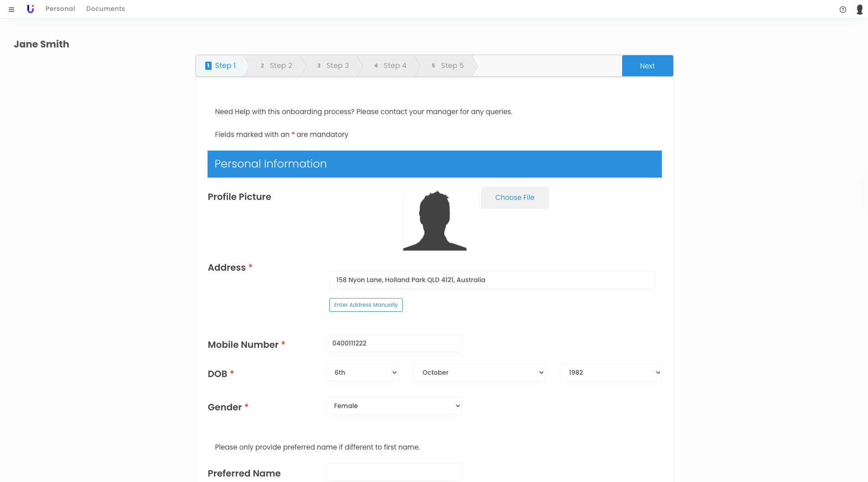Click the Next button

point(647,66)
